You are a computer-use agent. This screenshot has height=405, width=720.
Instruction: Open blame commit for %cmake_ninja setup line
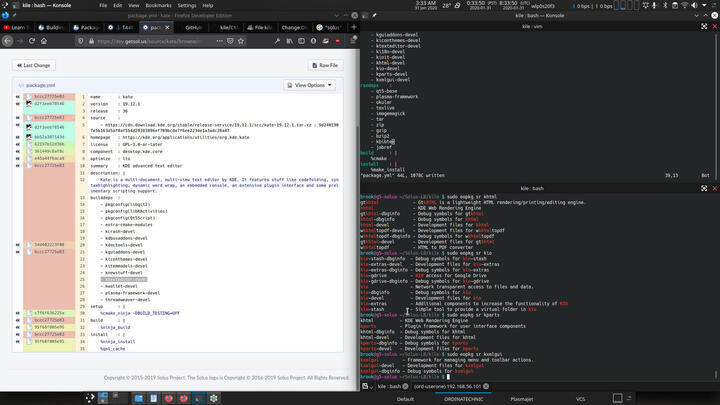pyautogui.click(x=49, y=313)
